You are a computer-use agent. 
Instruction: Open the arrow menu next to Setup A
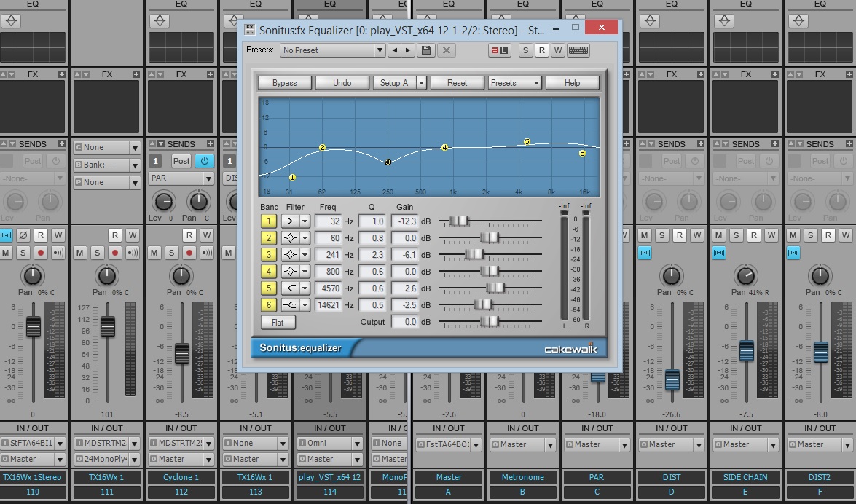point(421,83)
